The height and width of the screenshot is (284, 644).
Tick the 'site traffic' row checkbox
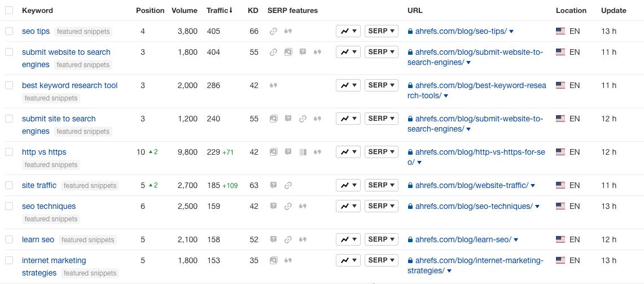click(9, 185)
